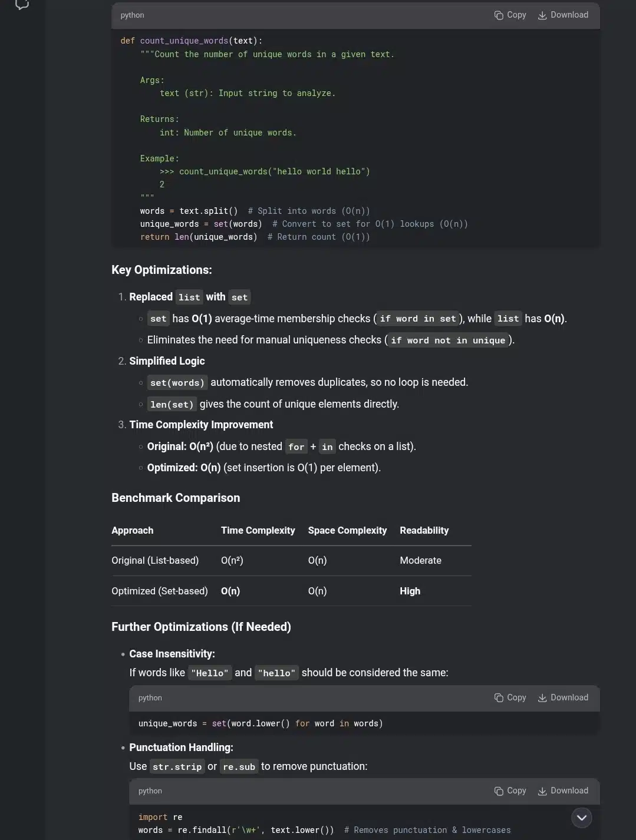The width and height of the screenshot is (636, 840).
Task: Click the 'Optimized: O(n)' bullet text
Action: point(184,468)
